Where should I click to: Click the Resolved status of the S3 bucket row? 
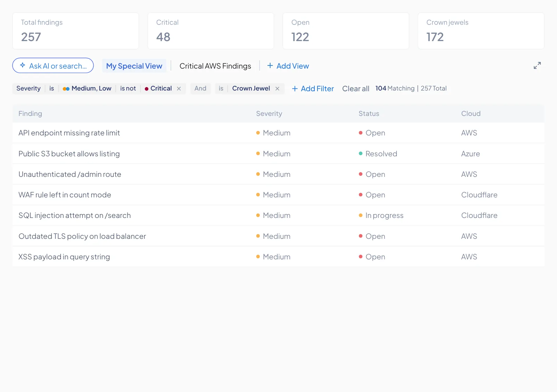pyautogui.click(x=378, y=154)
